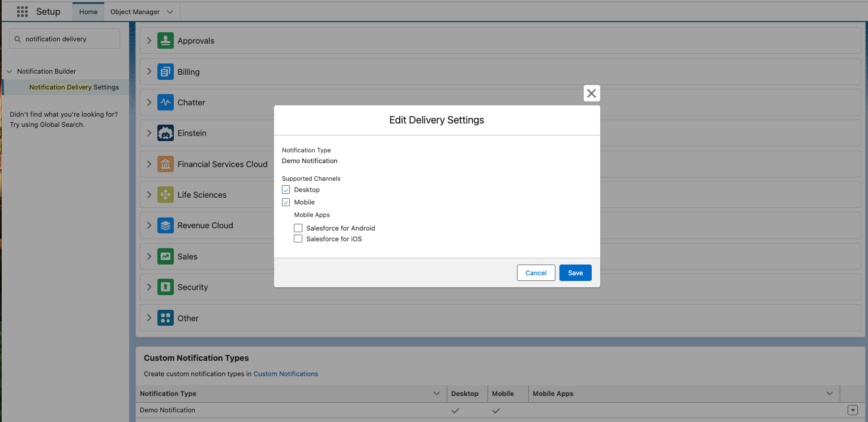Screen dimensions: 868x422
Task: Collapse the Notification Builder section
Action: click(x=9, y=71)
